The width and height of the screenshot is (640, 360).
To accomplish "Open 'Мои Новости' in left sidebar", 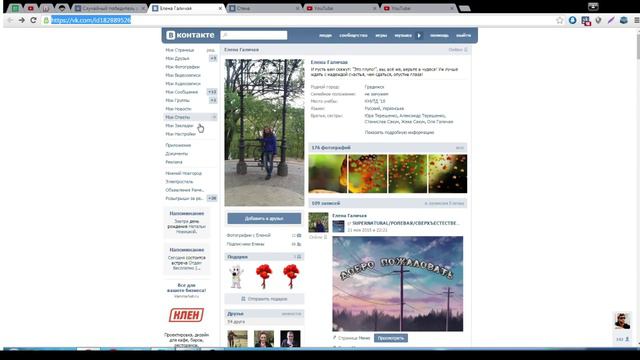I will [x=178, y=109].
